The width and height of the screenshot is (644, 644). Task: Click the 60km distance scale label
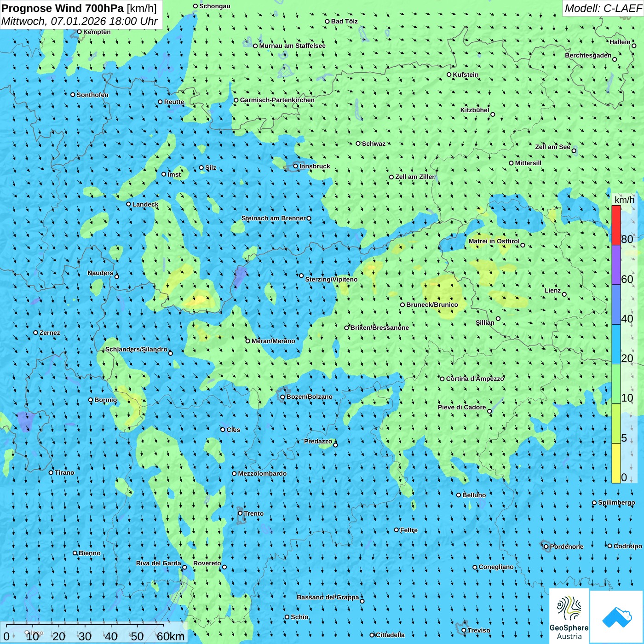171,636
